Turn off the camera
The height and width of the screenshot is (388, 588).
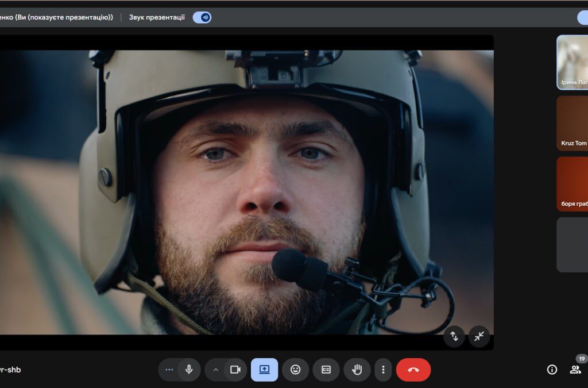tap(235, 370)
